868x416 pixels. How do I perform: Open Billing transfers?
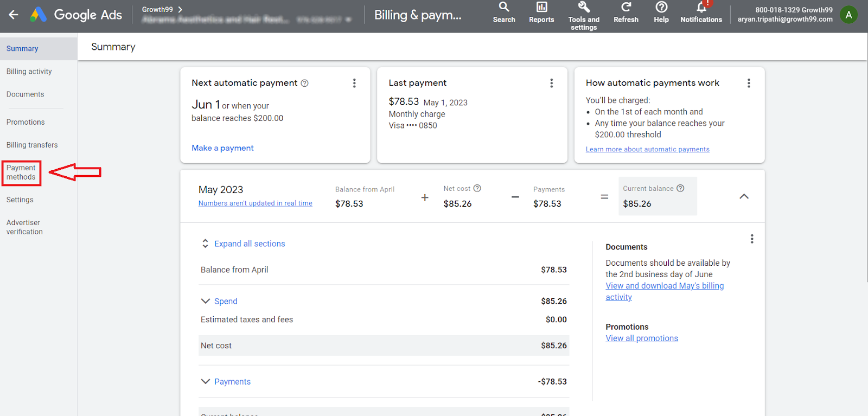tap(32, 145)
